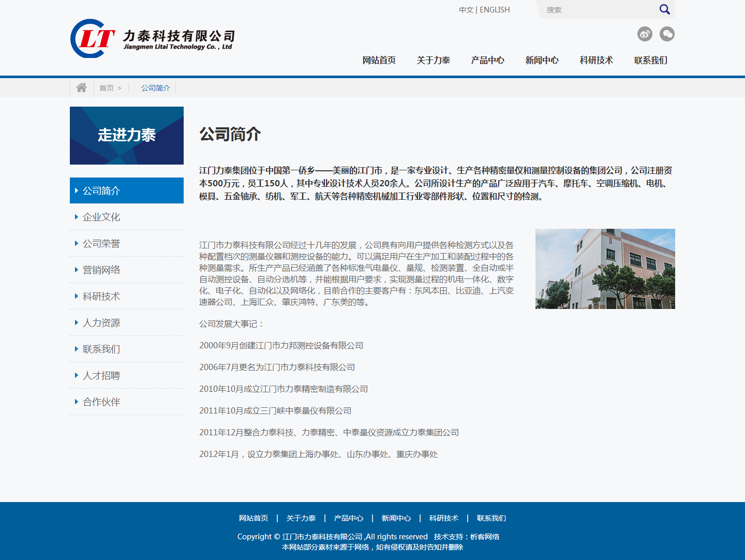Screen dimensions: 745x560
Task: Click 首页 breadcrumb link
Action: (107, 88)
